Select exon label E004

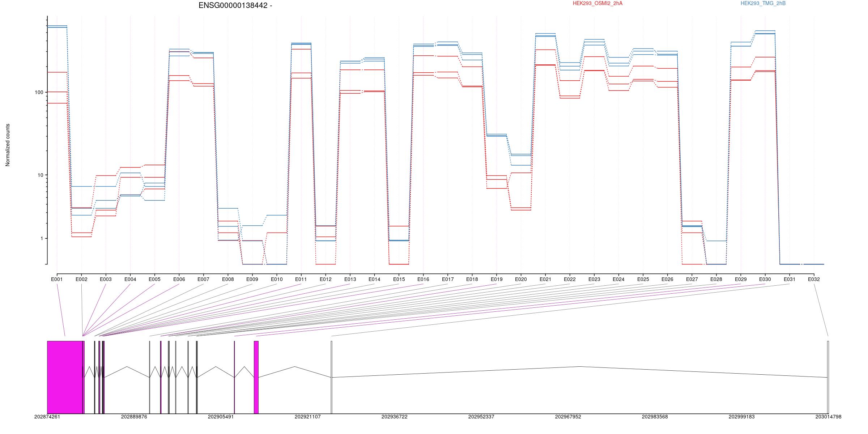[130, 279]
